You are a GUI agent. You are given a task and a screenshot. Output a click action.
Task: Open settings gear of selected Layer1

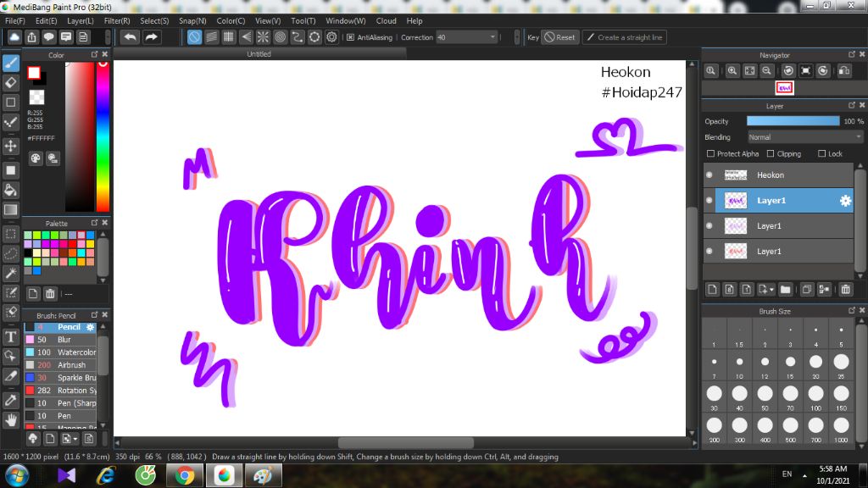845,201
